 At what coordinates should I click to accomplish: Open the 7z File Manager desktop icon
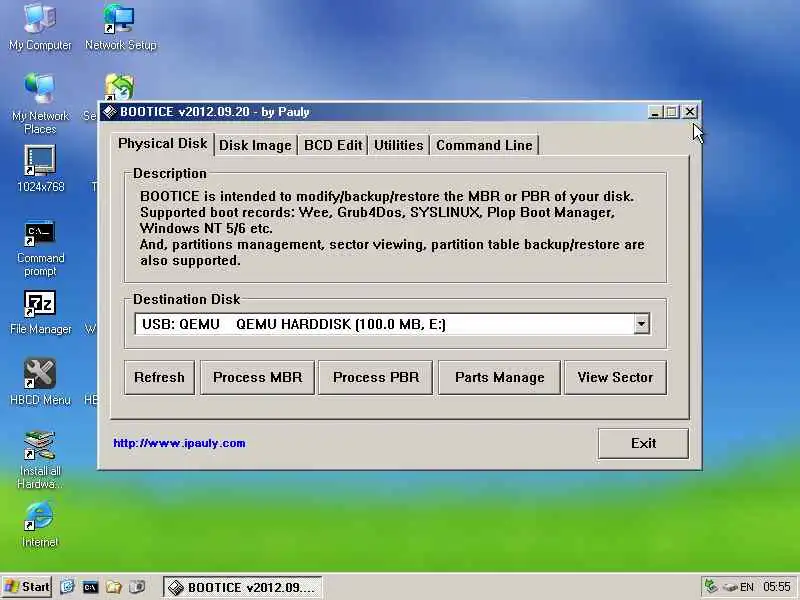tap(40, 313)
